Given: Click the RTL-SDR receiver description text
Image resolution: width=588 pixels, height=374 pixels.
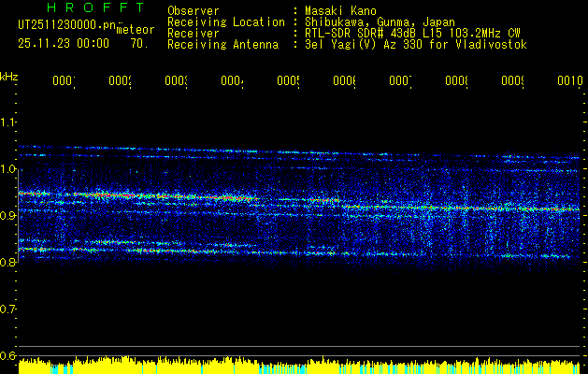Looking at the screenshot, I should point(412,34).
